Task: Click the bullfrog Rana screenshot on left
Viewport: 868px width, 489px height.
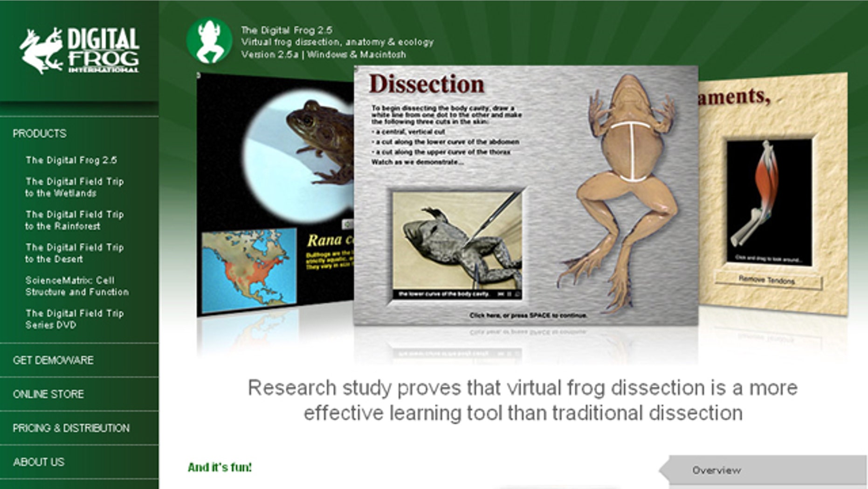Action: point(275,195)
